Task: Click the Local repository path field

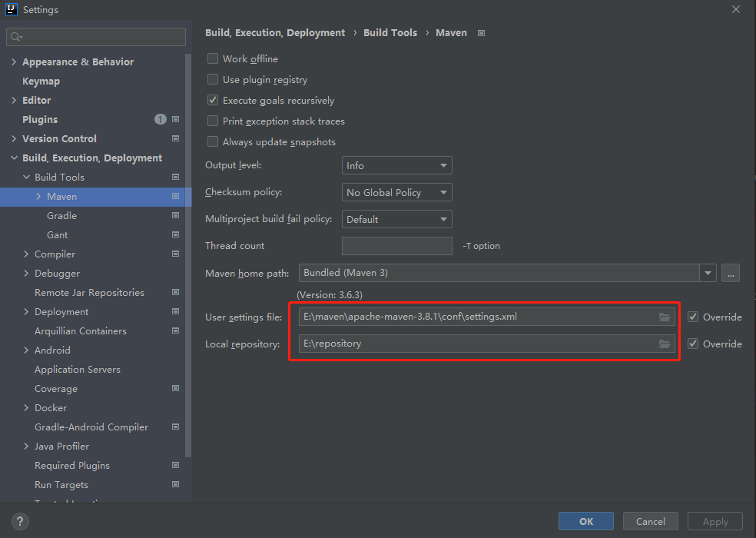Action: (487, 344)
